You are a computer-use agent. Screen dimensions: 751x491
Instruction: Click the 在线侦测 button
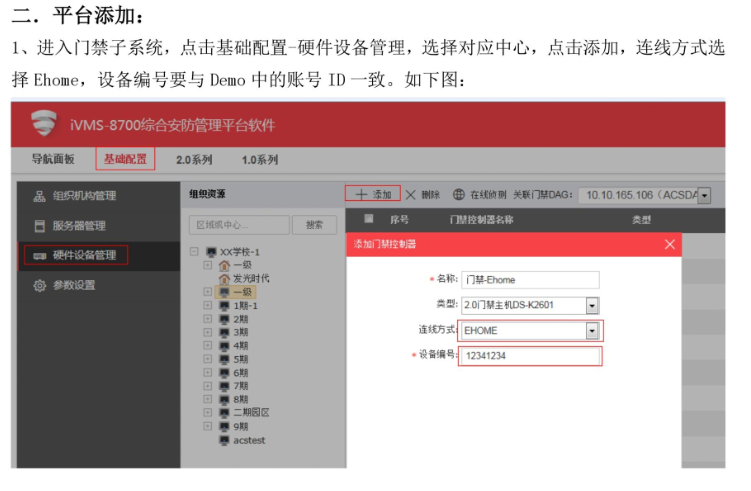pyautogui.click(x=479, y=194)
